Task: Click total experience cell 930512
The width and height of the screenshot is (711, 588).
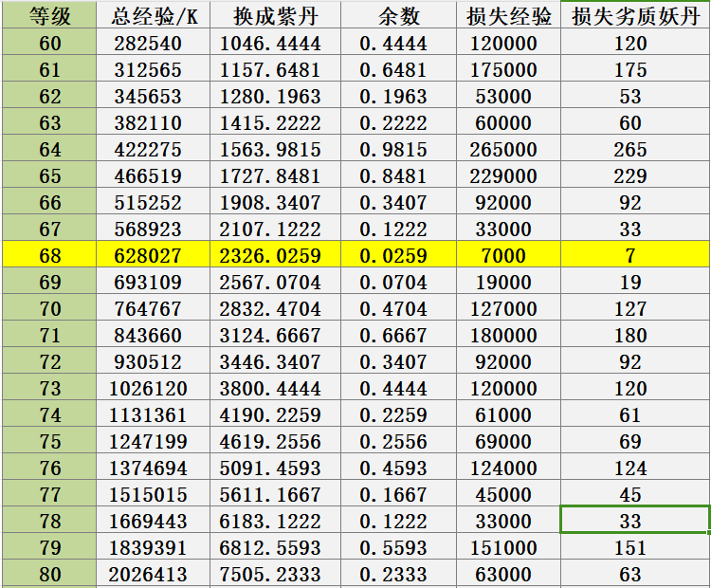Action: tap(154, 360)
